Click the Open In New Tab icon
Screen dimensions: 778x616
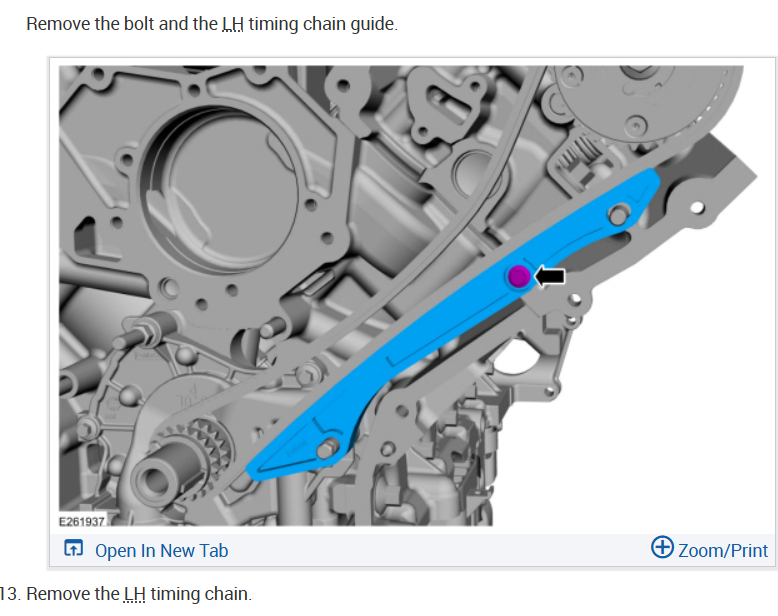(x=73, y=548)
